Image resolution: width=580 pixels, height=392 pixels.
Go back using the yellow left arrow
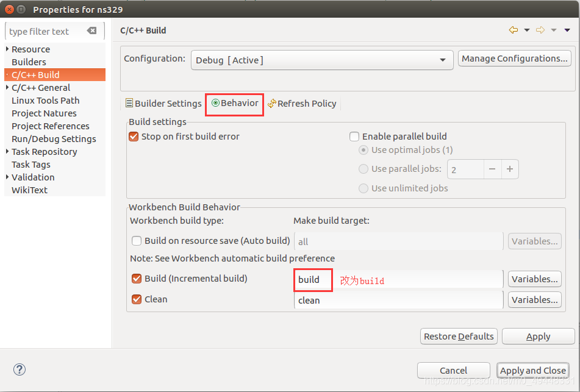pyautogui.click(x=514, y=30)
